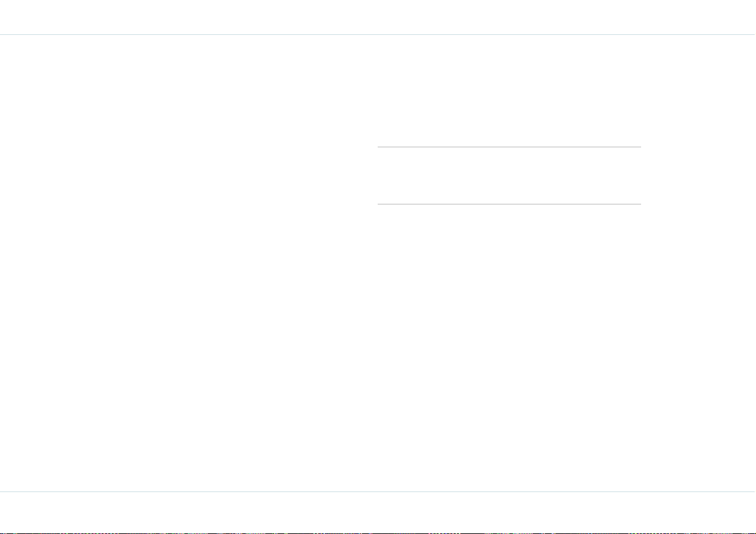Click the lower gray divider line

tap(509, 204)
